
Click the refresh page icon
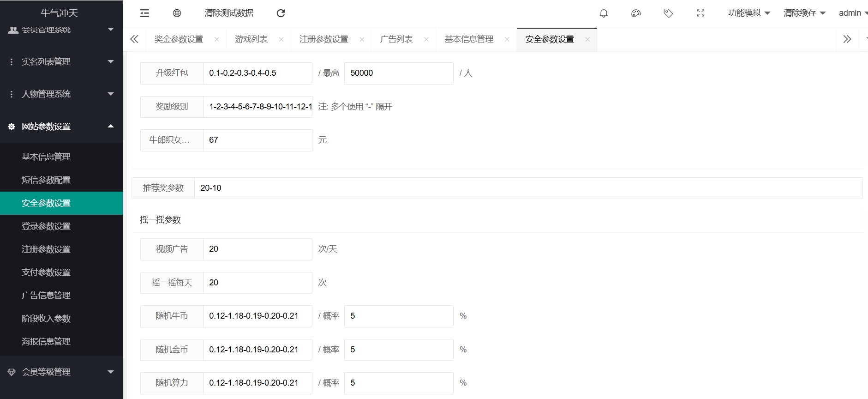click(281, 13)
